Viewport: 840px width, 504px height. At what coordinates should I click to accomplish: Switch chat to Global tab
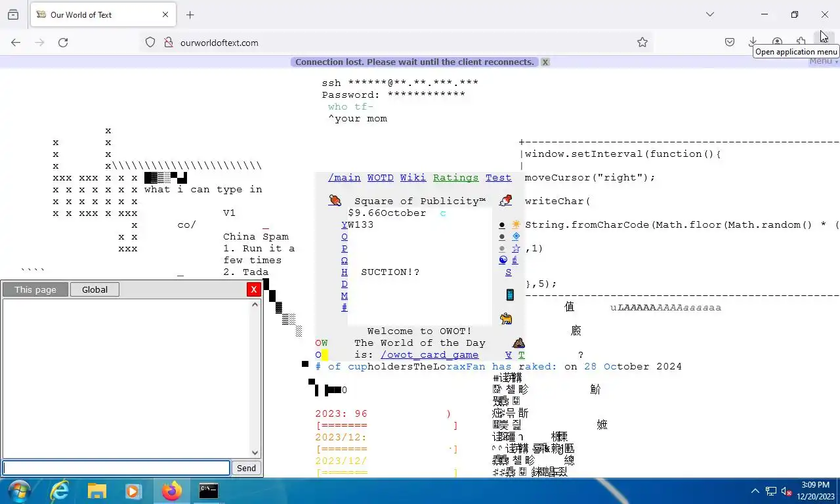point(94,289)
